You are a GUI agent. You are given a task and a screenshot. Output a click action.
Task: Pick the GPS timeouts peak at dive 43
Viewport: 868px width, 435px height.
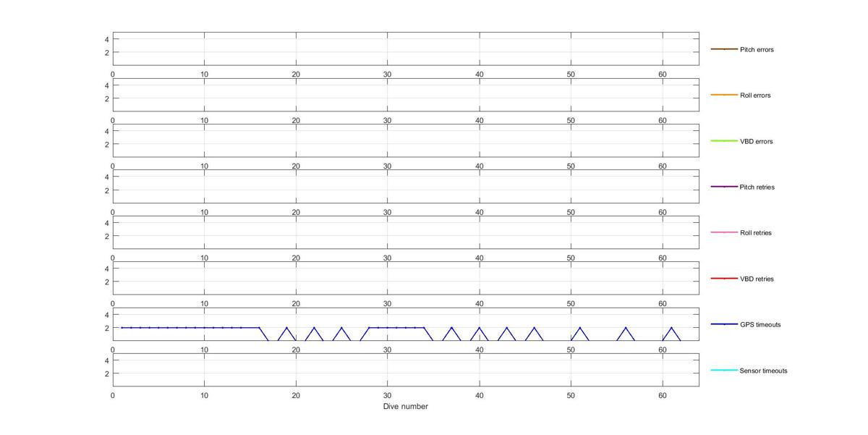point(506,328)
